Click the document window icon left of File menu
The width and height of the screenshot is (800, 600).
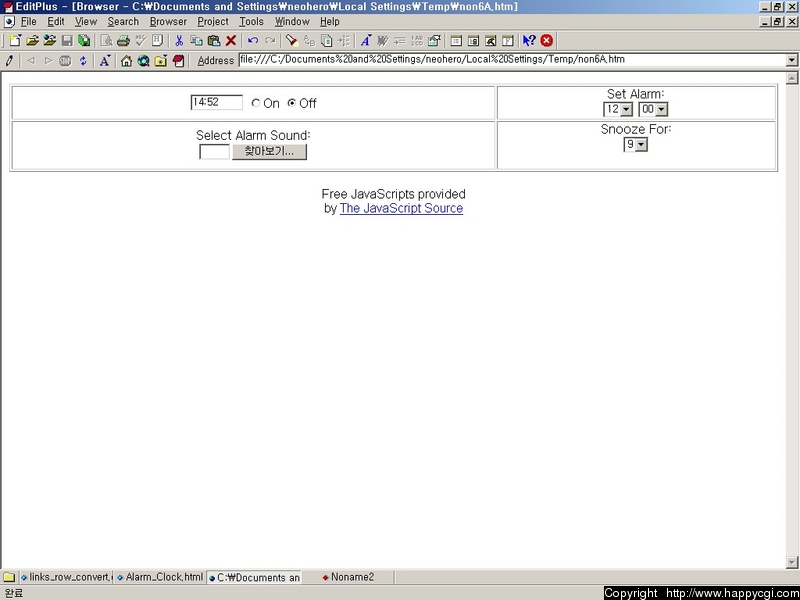click(9, 22)
